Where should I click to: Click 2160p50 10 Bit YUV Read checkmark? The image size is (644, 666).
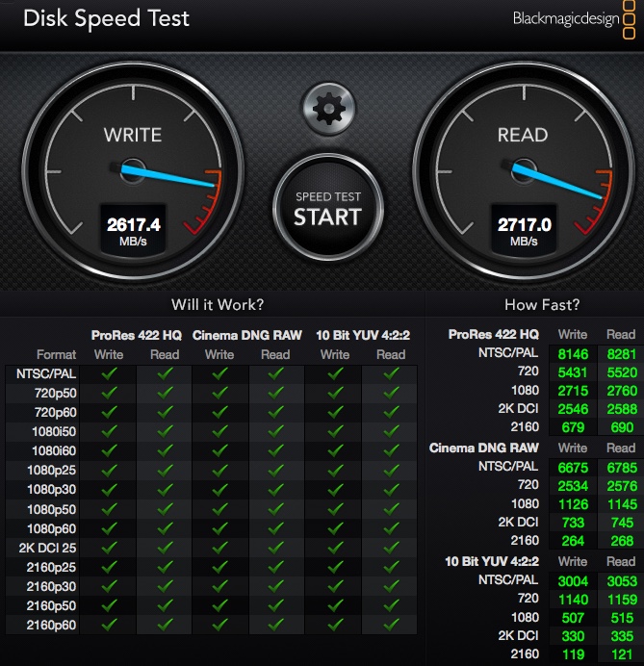391,605
